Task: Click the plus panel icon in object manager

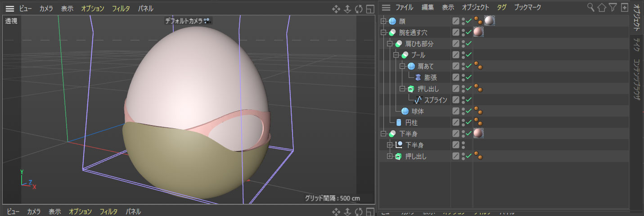Action: coord(624,7)
